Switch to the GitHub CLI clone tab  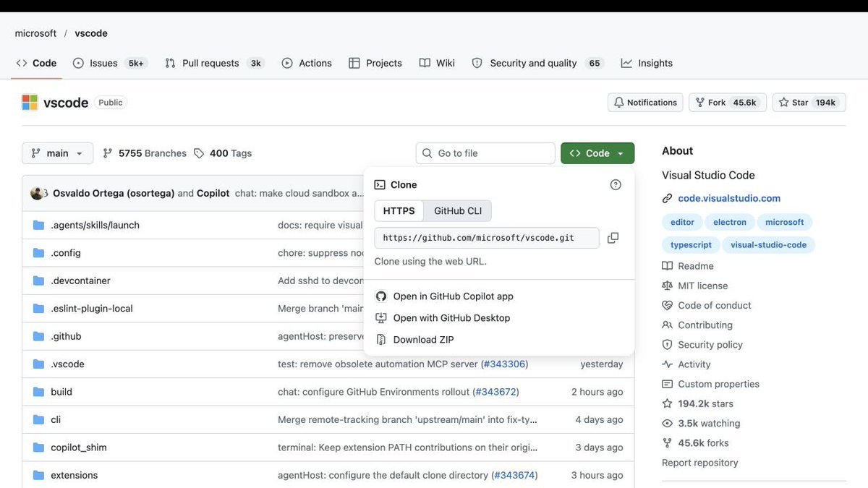458,211
